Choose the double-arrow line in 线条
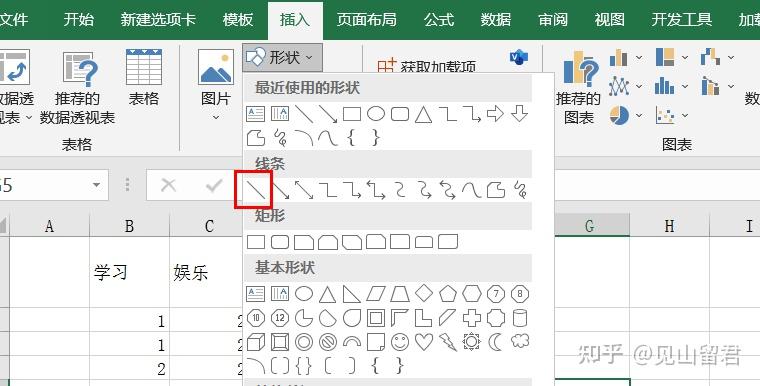This screenshot has height=386, width=760. [304, 190]
